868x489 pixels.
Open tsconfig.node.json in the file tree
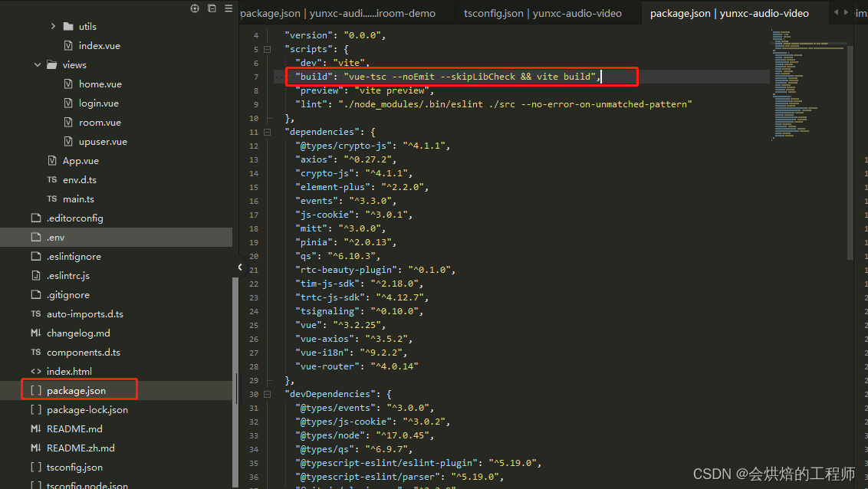[x=87, y=485]
